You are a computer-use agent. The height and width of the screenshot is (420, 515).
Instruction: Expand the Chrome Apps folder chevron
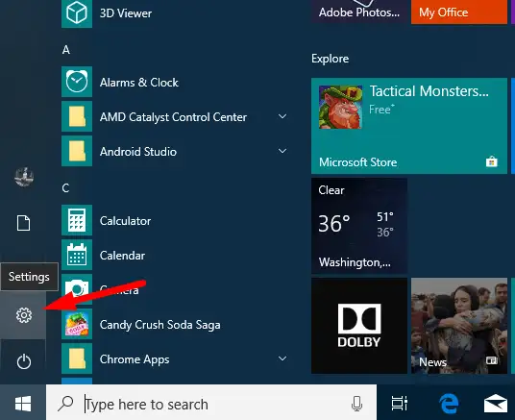(282, 358)
